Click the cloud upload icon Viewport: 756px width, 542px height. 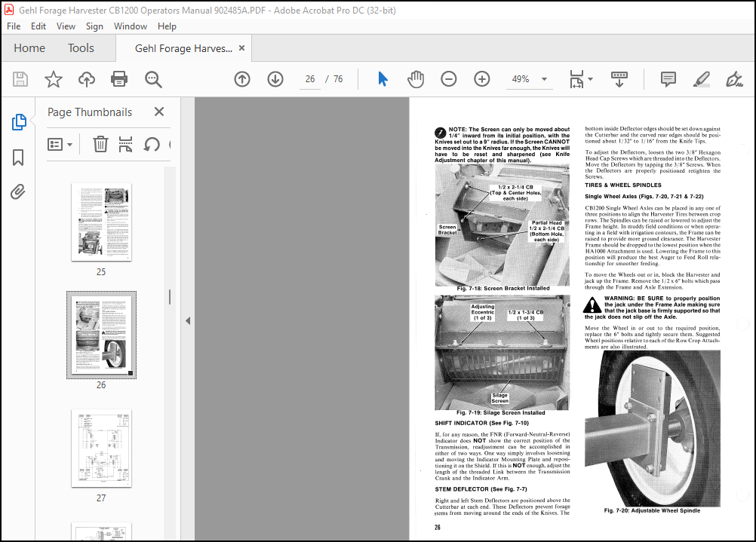(x=87, y=79)
